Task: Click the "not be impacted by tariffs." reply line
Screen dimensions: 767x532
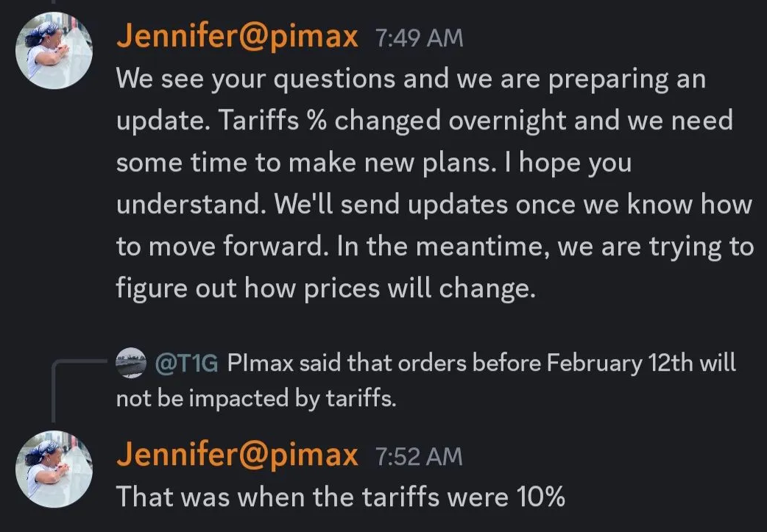Action: [x=256, y=398]
